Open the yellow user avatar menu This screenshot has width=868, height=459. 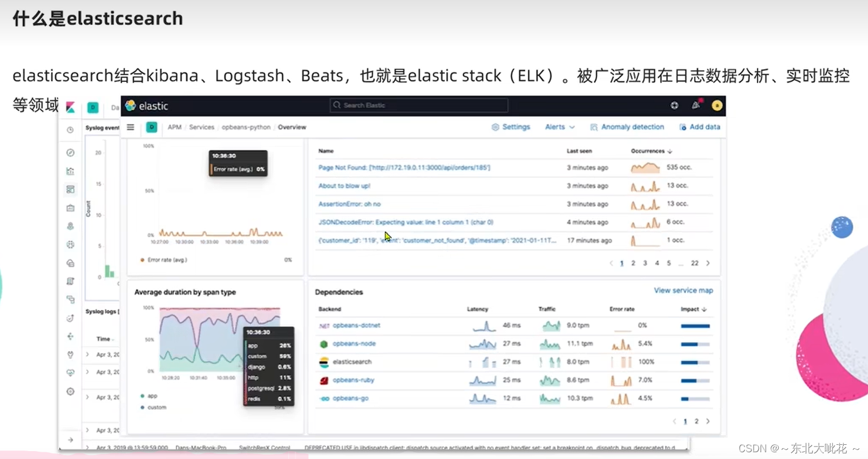pos(716,106)
